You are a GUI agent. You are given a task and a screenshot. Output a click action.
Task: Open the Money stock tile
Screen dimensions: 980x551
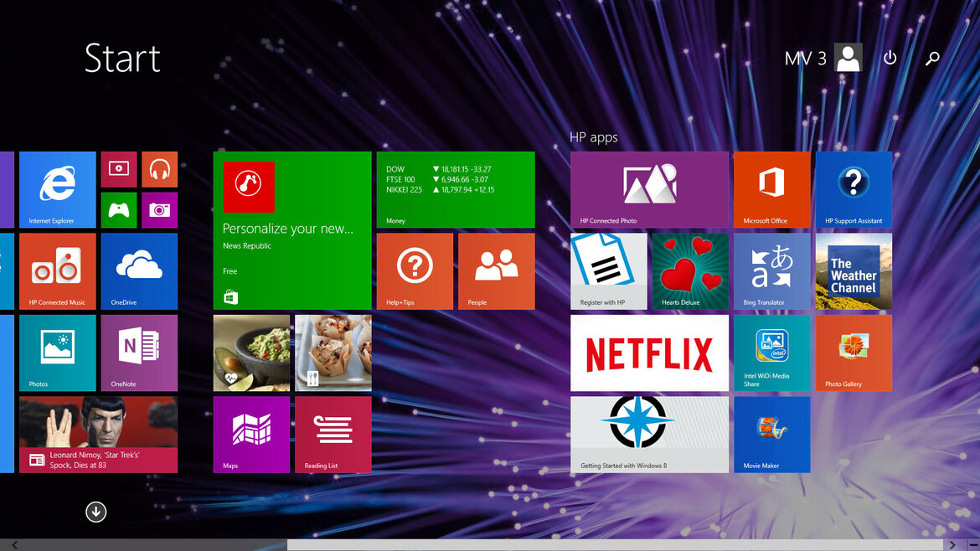[456, 189]
